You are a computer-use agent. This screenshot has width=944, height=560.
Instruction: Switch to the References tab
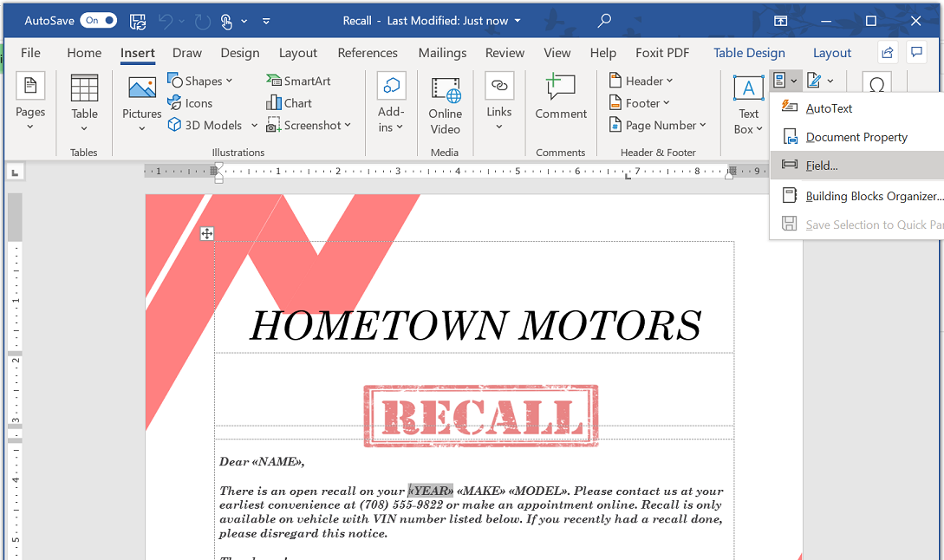[x=368, y=53]
